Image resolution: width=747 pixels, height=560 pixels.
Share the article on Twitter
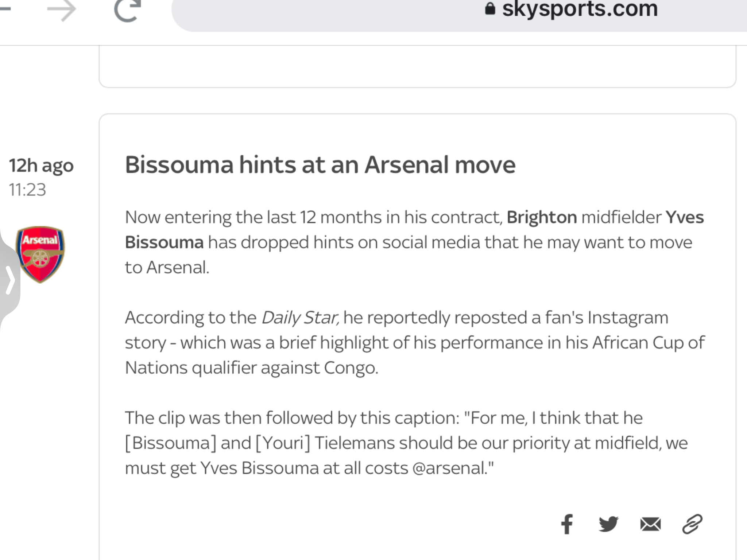click(608, 524)
